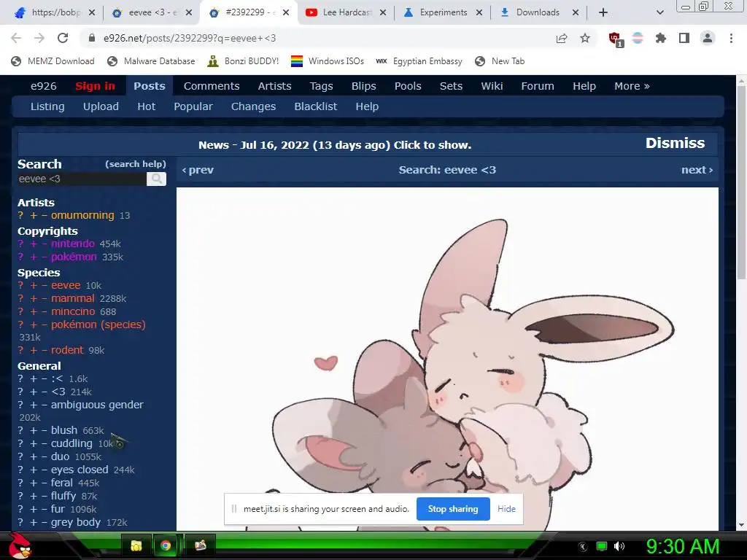Open the Tags menu item
This screenshot has height=560, width=747.
[321, 86]
